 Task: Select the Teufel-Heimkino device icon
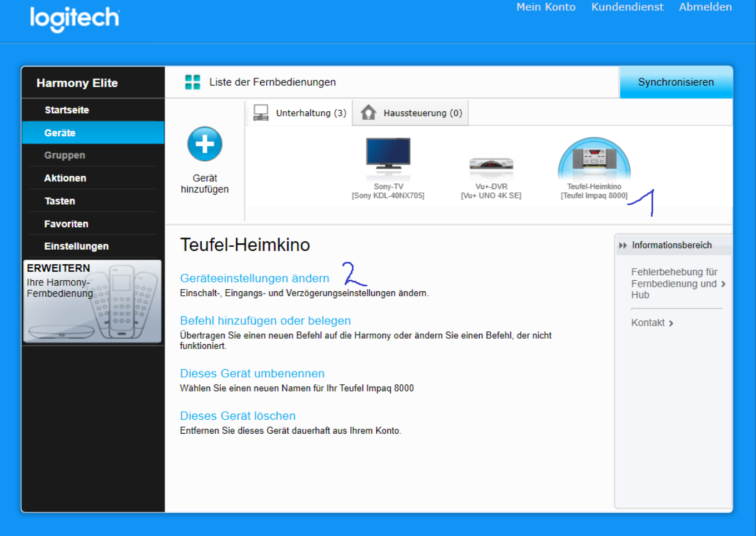click(x=594, y=158)
